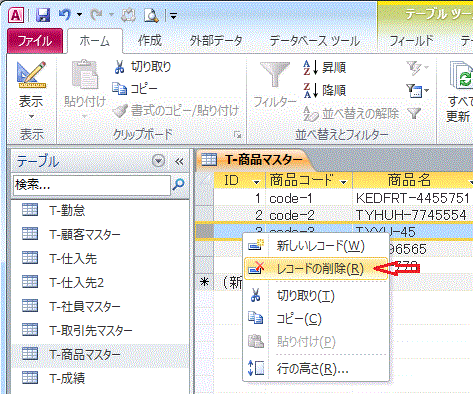Select the T-仕入先 table
The height and width of the screenshot is (394, 473).
100,258
